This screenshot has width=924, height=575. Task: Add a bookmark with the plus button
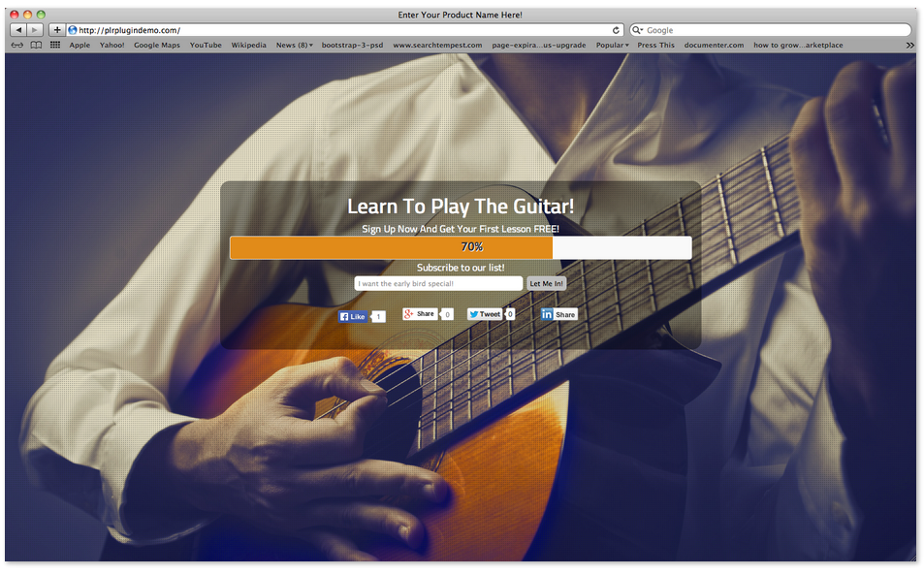click(57, 30)
